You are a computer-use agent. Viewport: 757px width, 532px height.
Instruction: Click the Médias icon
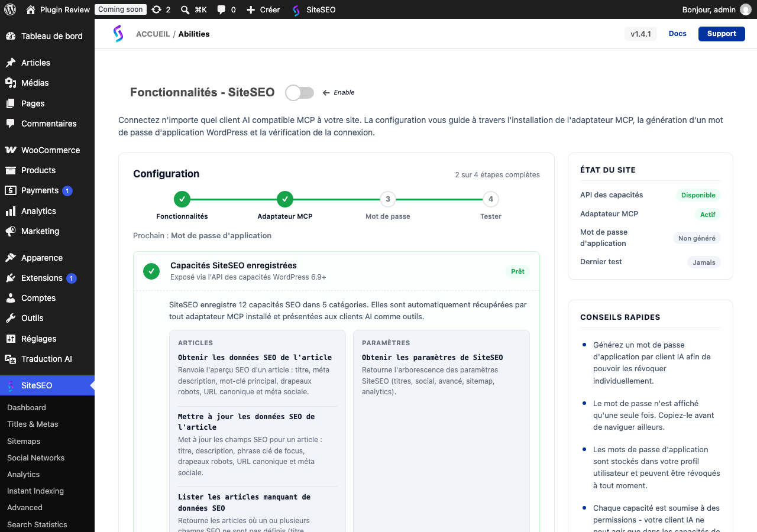click(11, 83)
